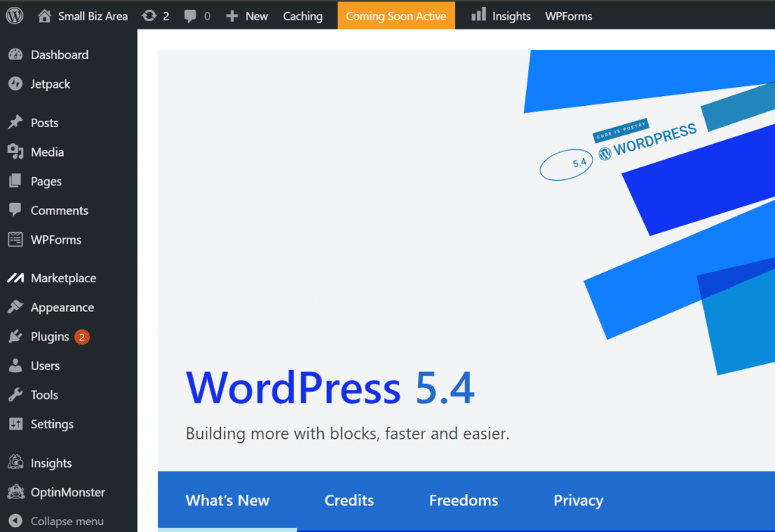The width and height of the screenshot is (775, 532).
Task: Open Insights in the sidebar
Action: point(51,463)
